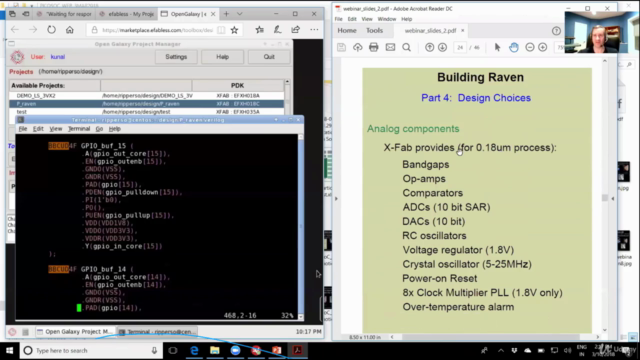Go to Acrobat Home tab

(347, 30)
